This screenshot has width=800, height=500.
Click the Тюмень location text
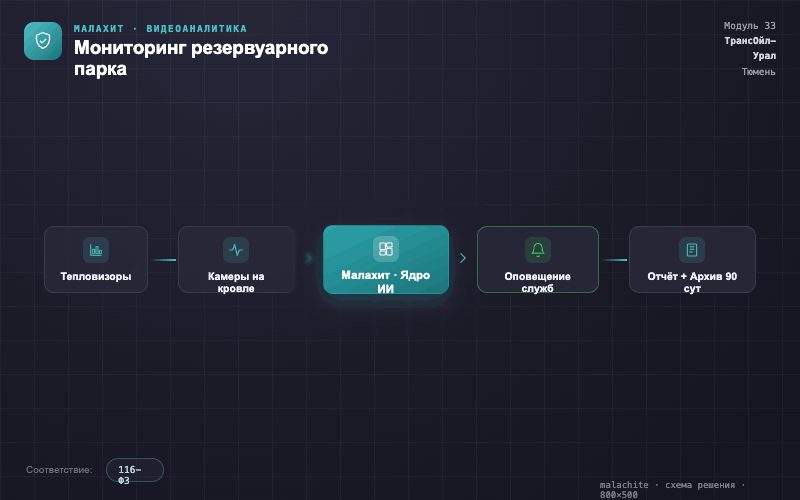pos(759,72)
